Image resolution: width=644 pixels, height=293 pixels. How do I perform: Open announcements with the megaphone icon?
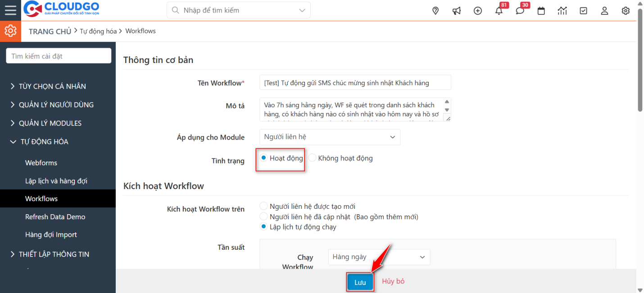pos(456,10)
